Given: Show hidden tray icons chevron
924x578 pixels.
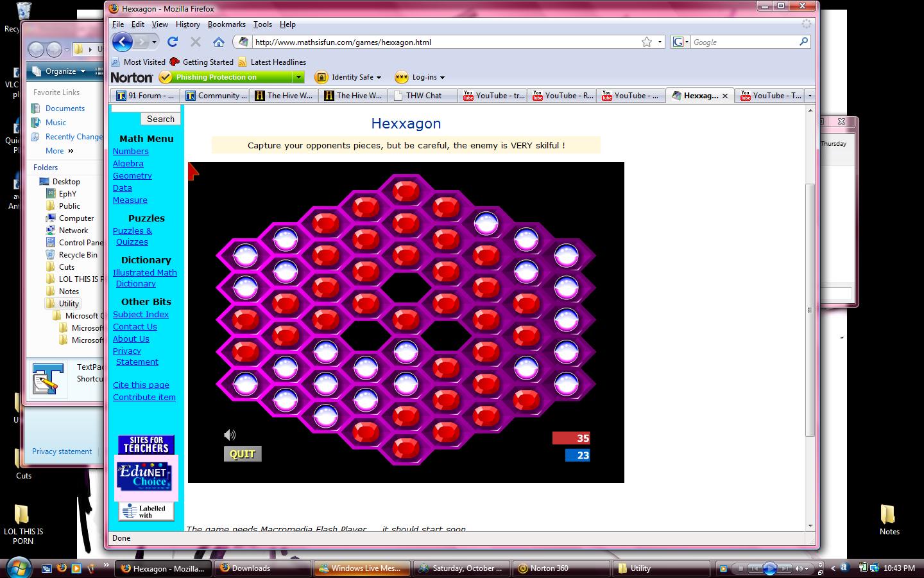Looking at the screenshot, I should (x=833, y=568).
